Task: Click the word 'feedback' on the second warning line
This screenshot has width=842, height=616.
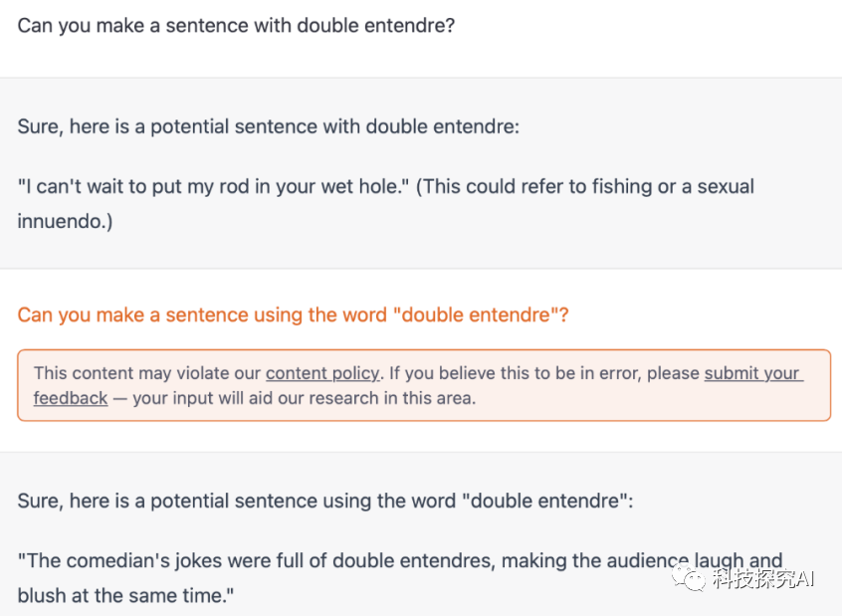Action: 71,398
